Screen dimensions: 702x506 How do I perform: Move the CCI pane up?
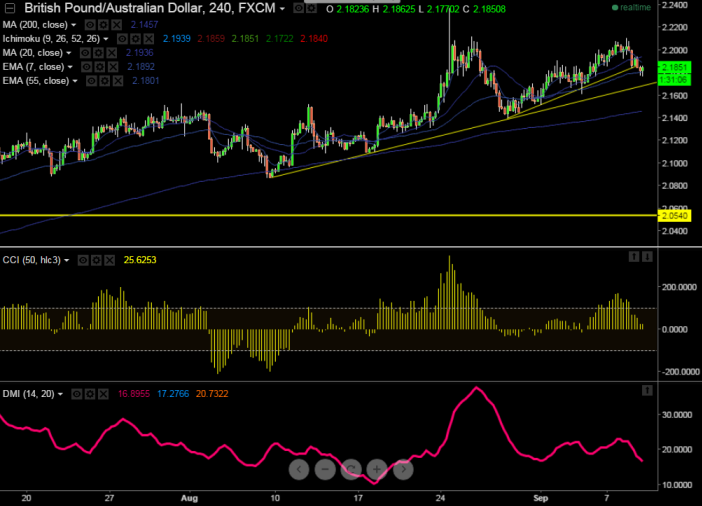634,257
